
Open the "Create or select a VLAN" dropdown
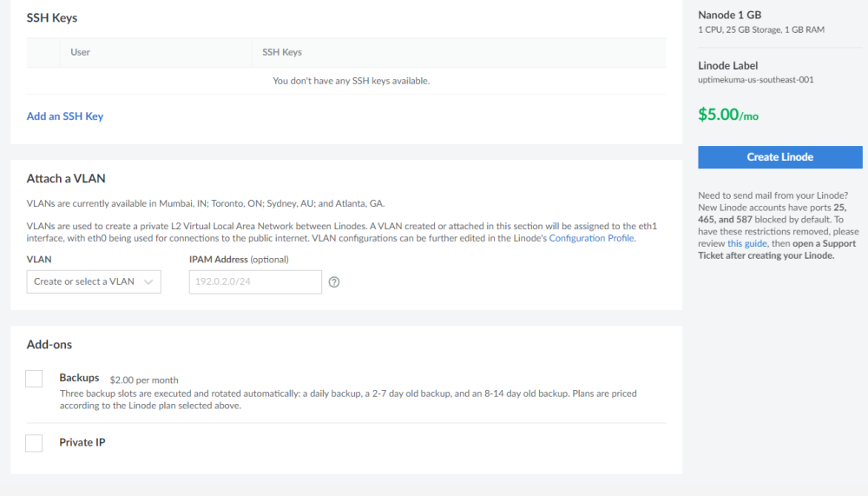point(84,281)
